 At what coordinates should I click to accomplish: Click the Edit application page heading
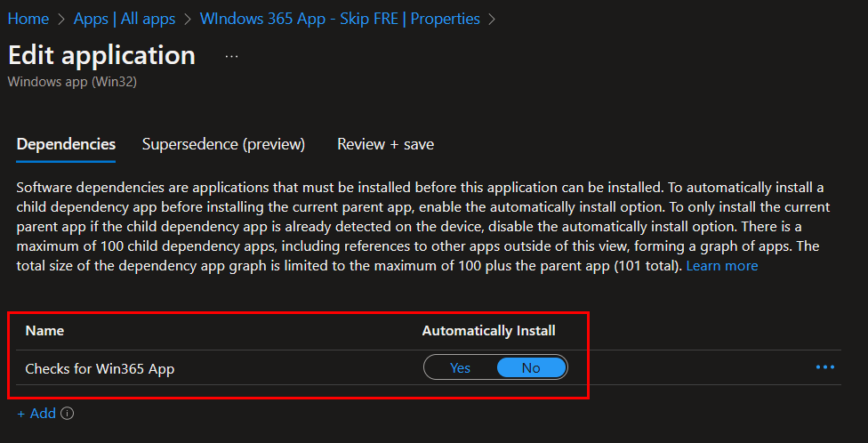coord(101,55)
